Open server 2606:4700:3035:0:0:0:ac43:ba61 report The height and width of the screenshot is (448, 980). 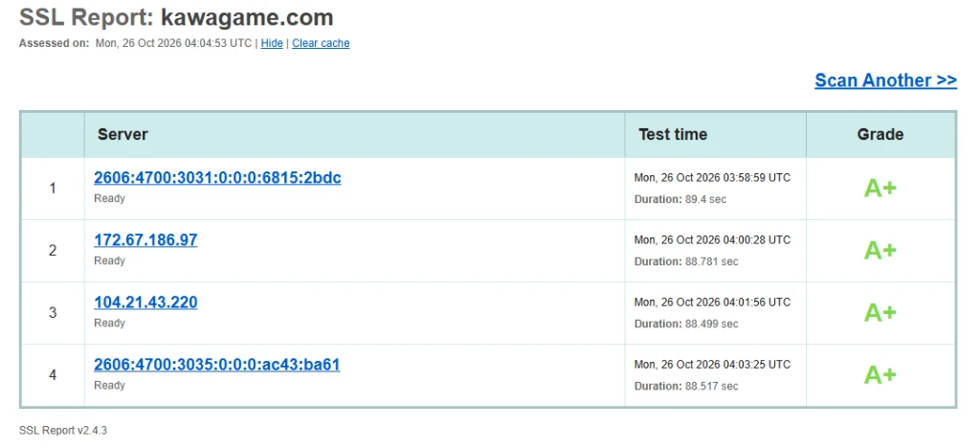point(217,365)
